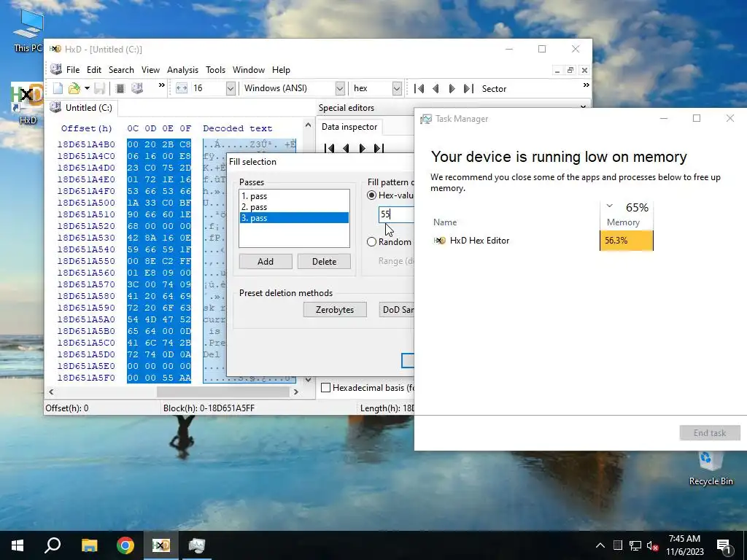
Task: Open the Window menu
Action: pyautogui.click(x=248, y=70)
